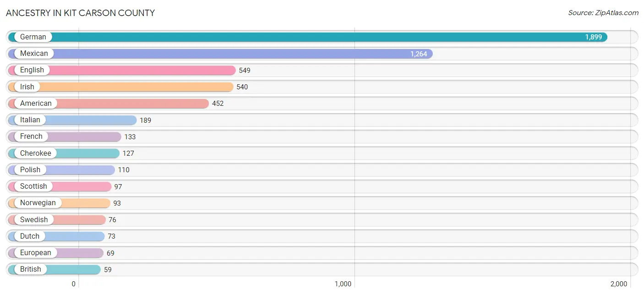
Task: Click the 69 value beside European
Action: tap(110, 253)
